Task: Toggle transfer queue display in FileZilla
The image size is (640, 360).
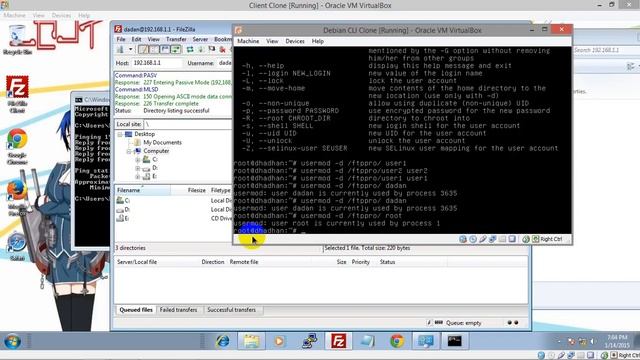Action: (176, 50)
